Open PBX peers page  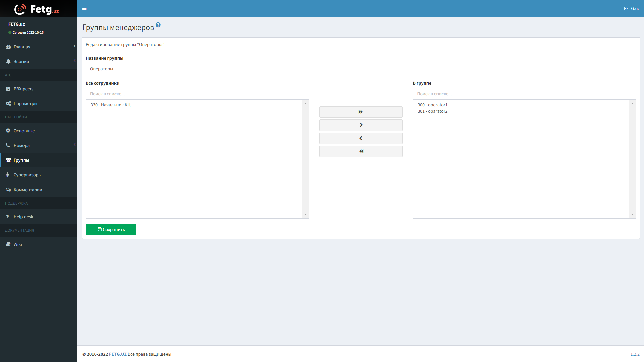(x=24, y=89)
